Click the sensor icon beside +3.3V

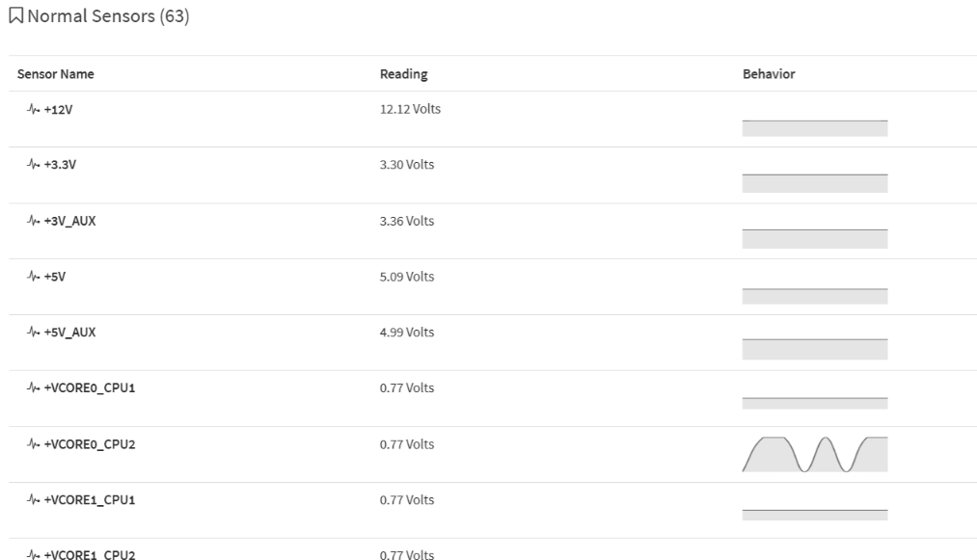pos(32,165)
